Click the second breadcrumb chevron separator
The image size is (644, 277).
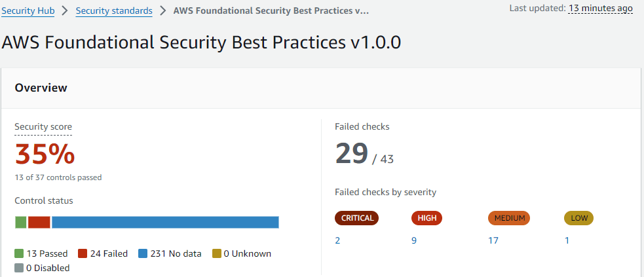coord(163,10)
